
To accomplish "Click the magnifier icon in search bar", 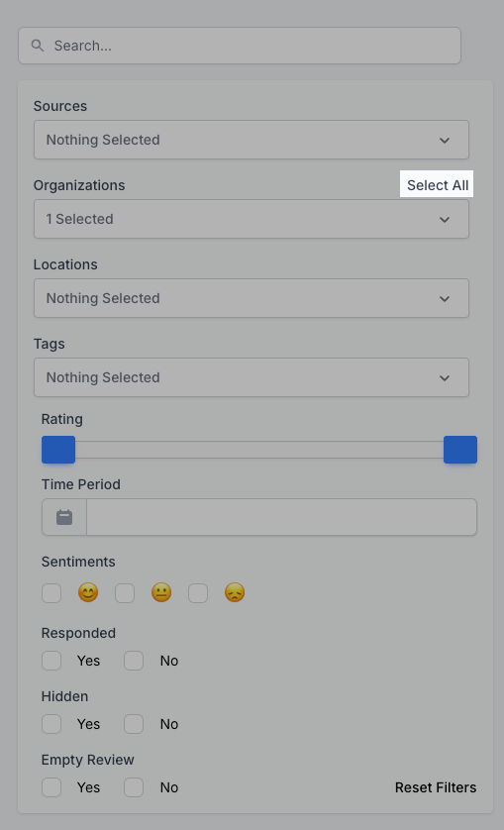I will click(37, 46).
